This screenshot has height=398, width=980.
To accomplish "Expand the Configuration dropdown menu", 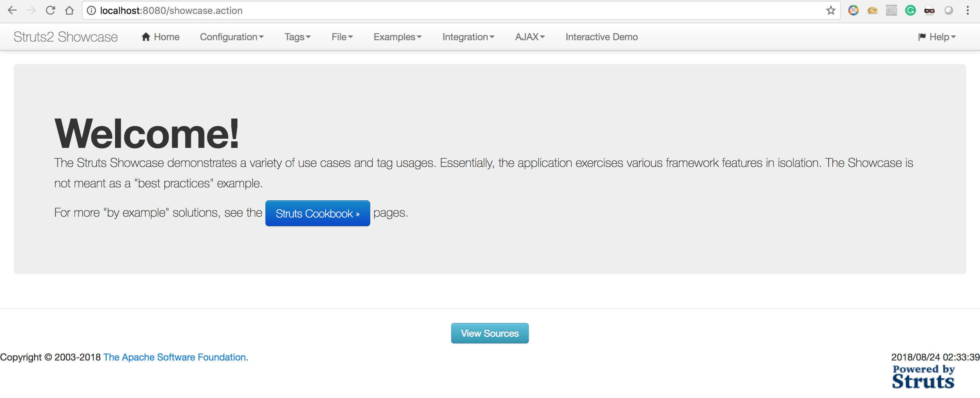I will pos(232,37).
